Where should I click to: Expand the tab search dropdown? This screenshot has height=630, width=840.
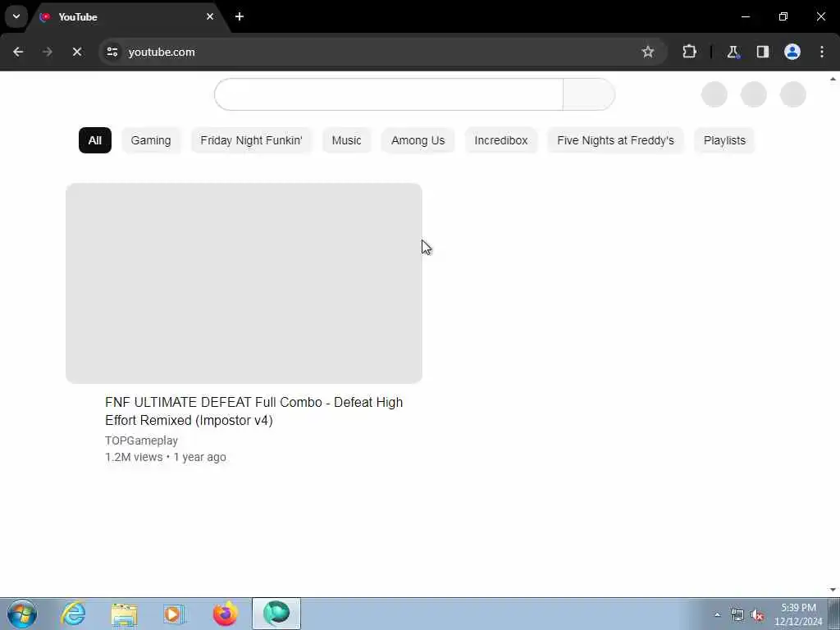16,16
